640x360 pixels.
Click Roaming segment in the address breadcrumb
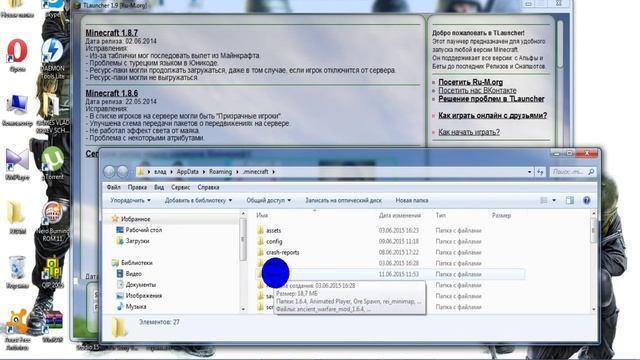coord(220,172)
